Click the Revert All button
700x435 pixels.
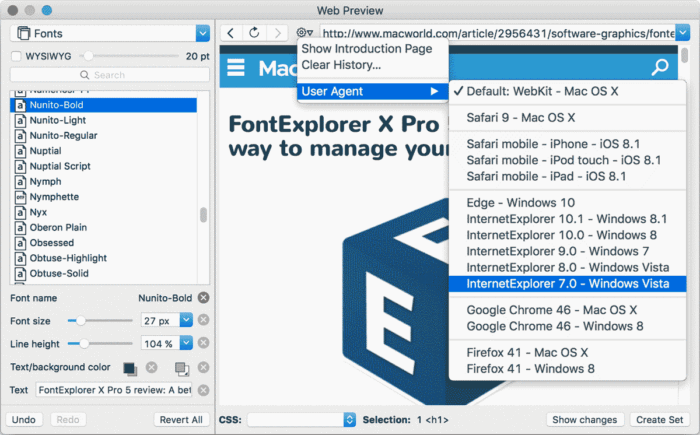click(x=181, y=419)
